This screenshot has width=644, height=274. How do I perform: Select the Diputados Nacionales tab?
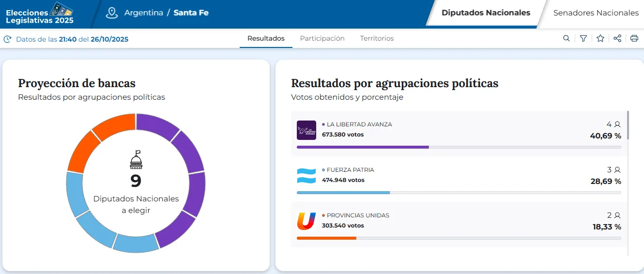coord(486,13)
